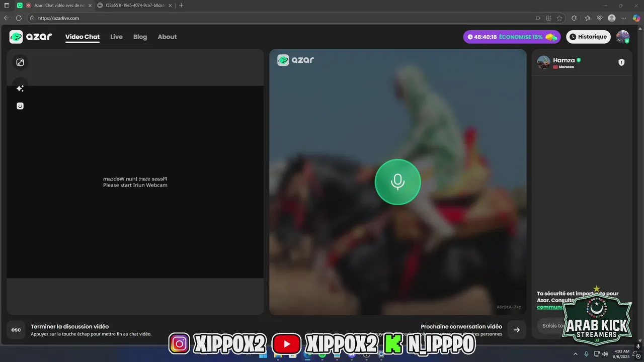Toggle the green microphone button
644x362 pixels.
click(x=397, y=182)
